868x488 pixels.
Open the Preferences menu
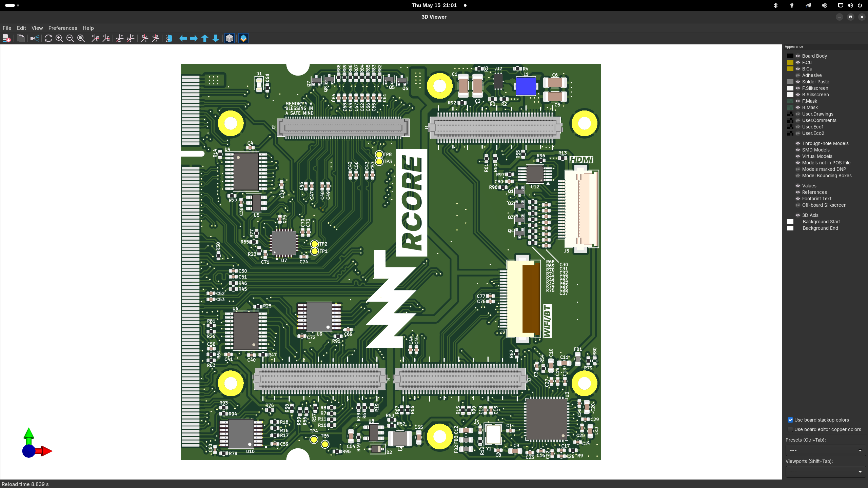pos(63,28)
